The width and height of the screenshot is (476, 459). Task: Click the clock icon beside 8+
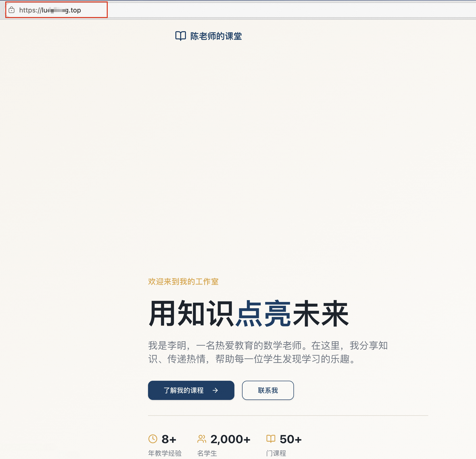(153, 439)
